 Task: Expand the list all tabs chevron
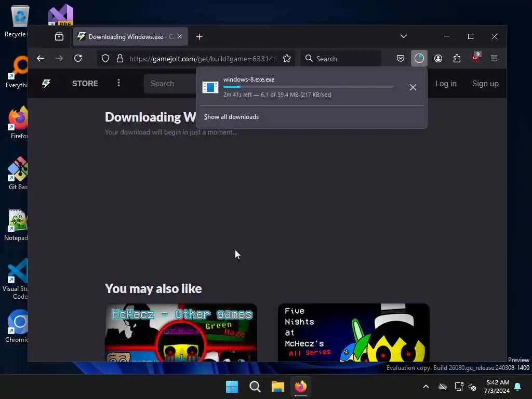point(403,36)
